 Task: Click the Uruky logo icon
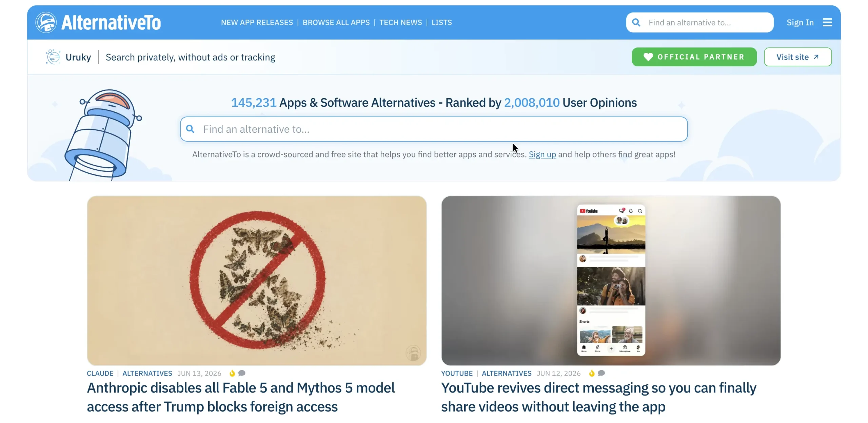(x=53, y=57)
